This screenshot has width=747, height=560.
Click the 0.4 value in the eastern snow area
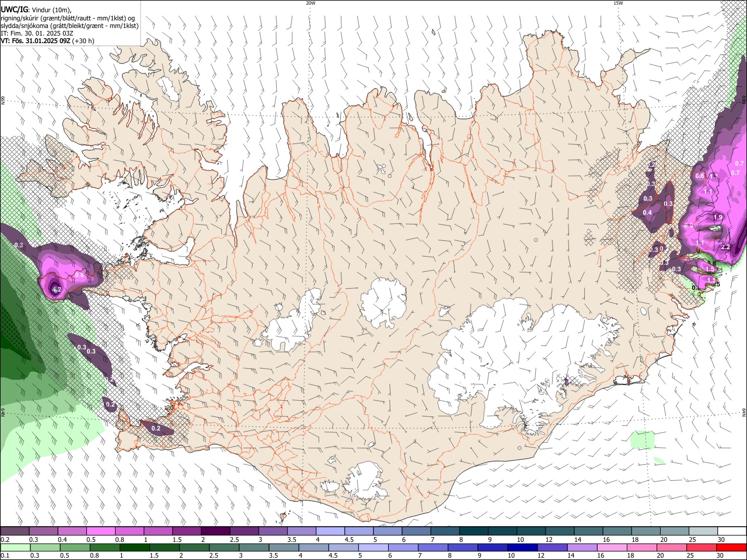point(647,213)
